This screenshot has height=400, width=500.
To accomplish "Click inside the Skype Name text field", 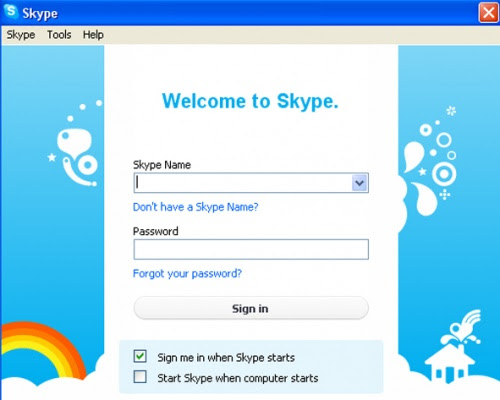I will pos(243,183).
